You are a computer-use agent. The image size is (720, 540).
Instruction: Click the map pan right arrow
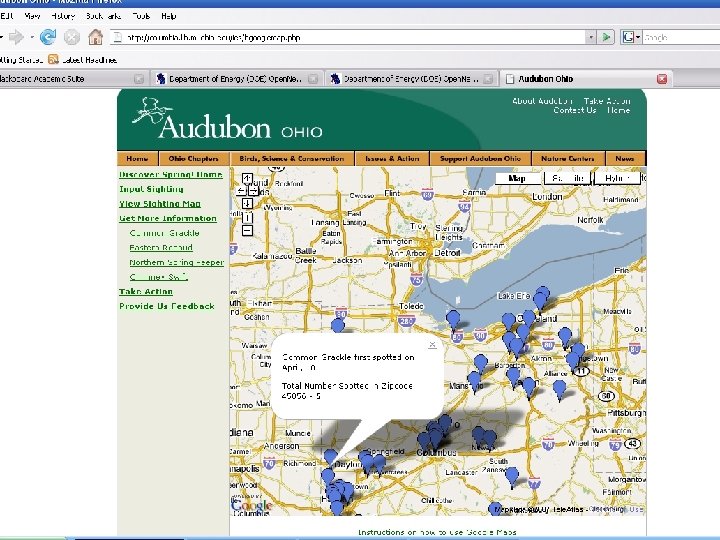254,191
